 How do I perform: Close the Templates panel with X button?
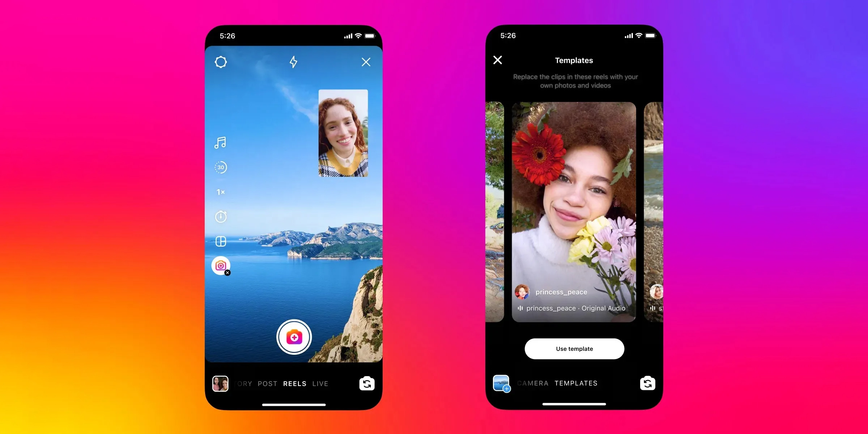click(497, 60)
